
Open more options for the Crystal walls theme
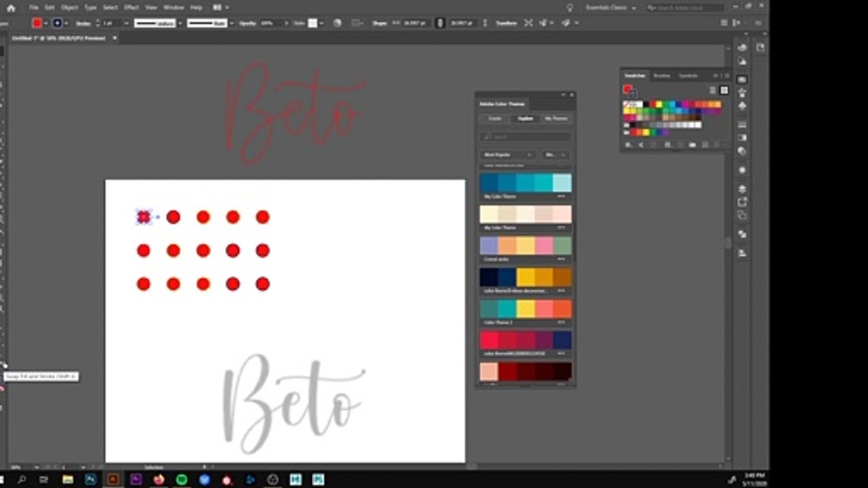pos(561,259)
